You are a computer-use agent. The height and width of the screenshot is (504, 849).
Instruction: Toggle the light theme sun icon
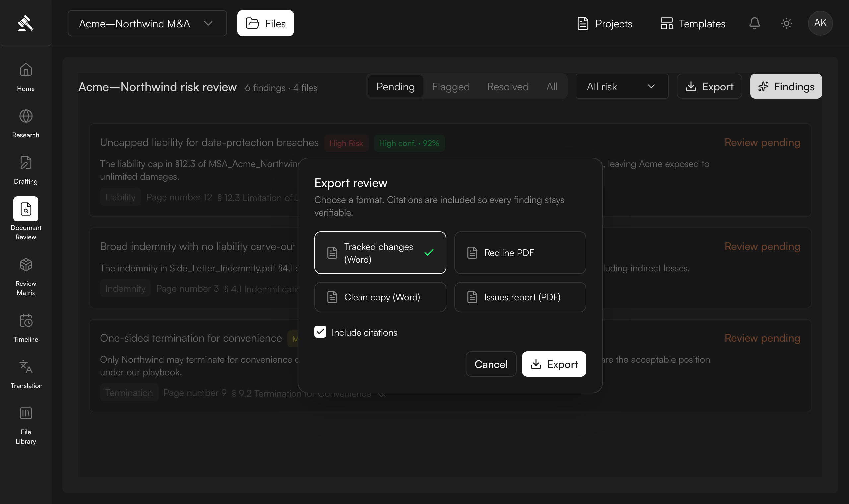tap(787, 23)
